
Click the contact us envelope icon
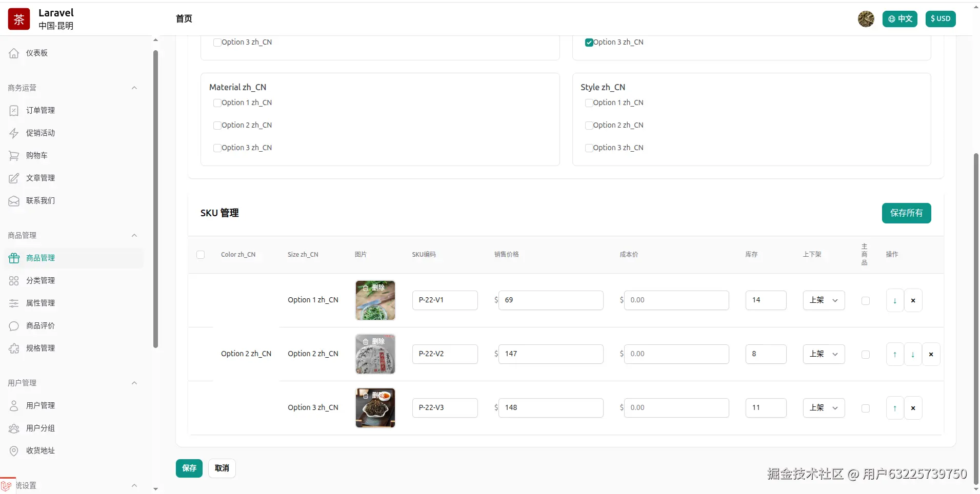point(14,201)
